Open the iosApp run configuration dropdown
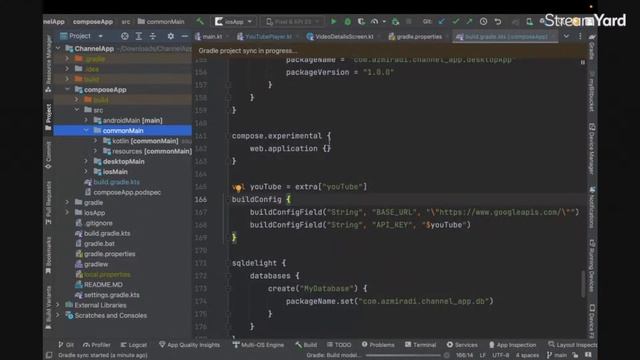Screen dimensions: 640x360 click(234, 21)
